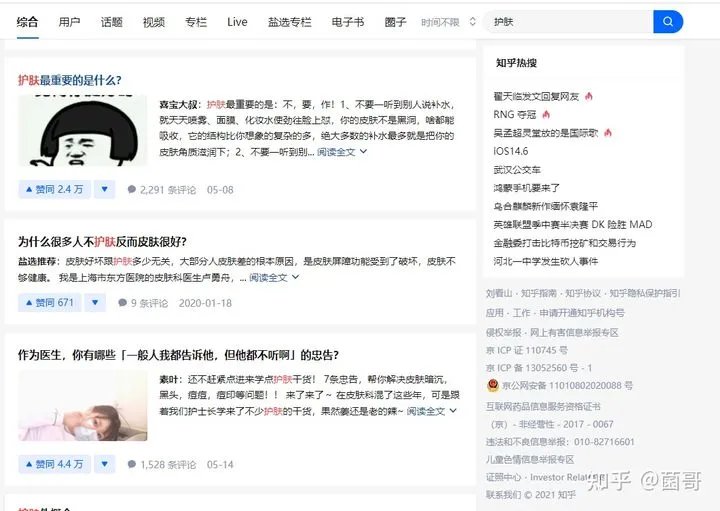The width and height of the screenshot is (720, 511).
Task: Upvote the answer showing 赞同 2.4 万
Action: coord(55,189)
